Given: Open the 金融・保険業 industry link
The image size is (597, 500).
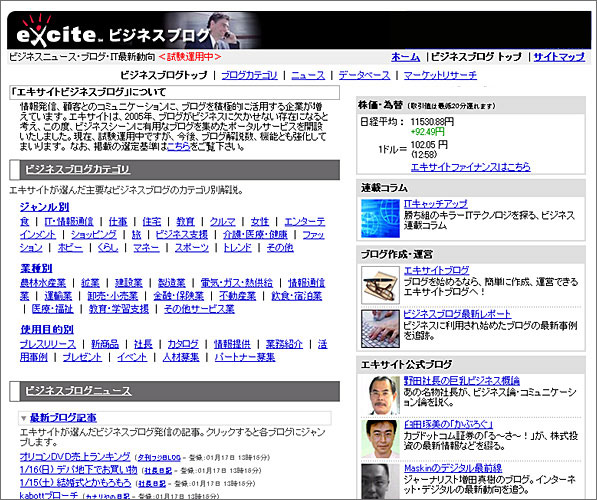Looking at the screenshot, I should (179, 296).
